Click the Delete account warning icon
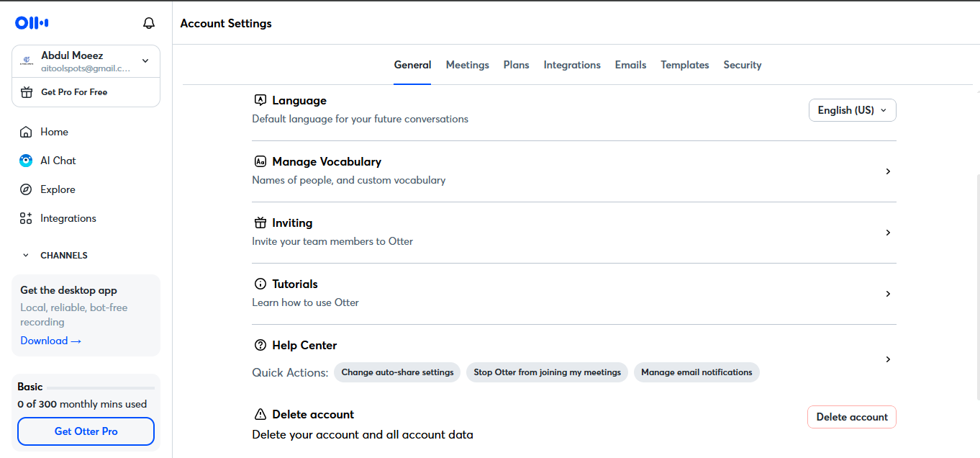Screen dimensions: 980x458 [x=260, y=414]
